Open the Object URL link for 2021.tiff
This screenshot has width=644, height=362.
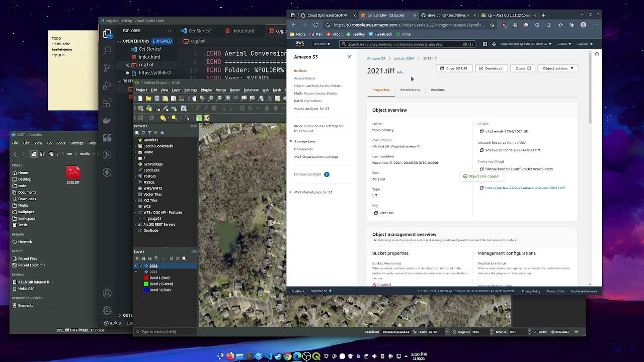pyautogui.click(x=525, y=188)
